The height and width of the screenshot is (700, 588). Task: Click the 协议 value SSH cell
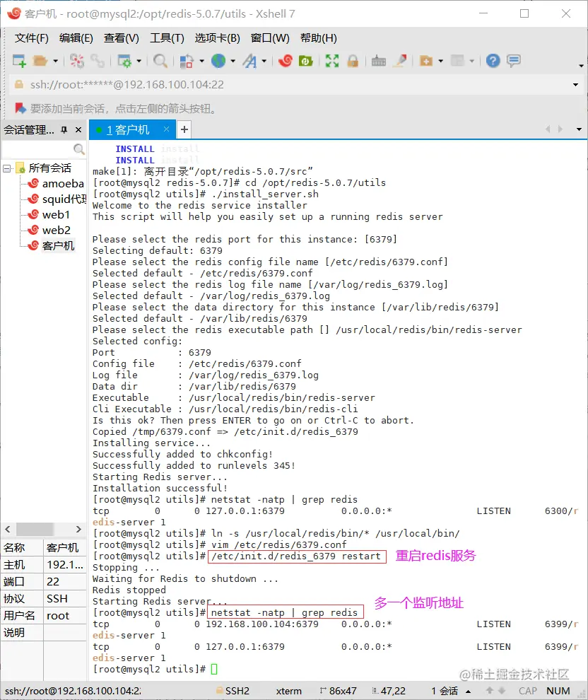(x=65, y=599)
